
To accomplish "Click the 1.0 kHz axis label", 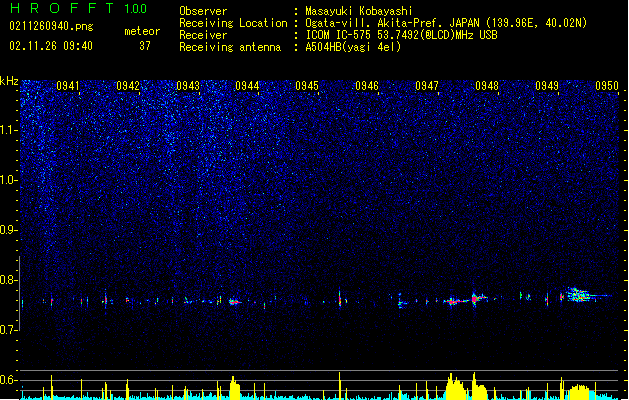I will pyautogui.click(x=9, y=180).
